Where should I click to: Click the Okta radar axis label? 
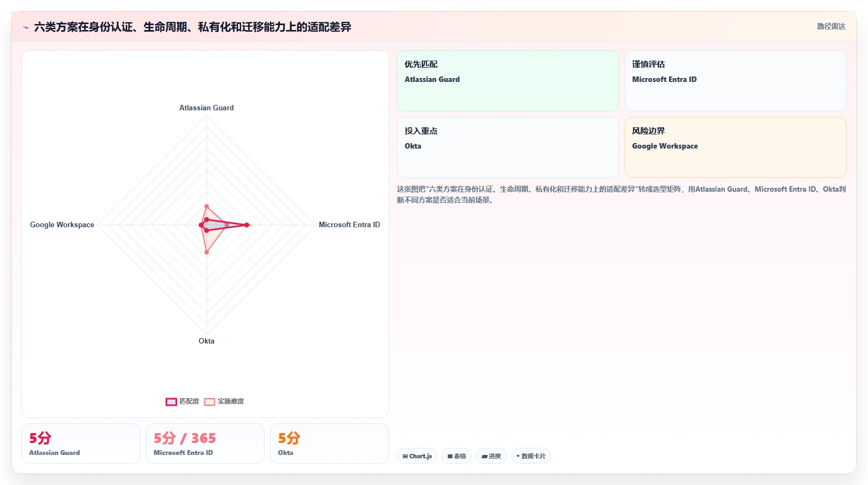tap(207, 341)
